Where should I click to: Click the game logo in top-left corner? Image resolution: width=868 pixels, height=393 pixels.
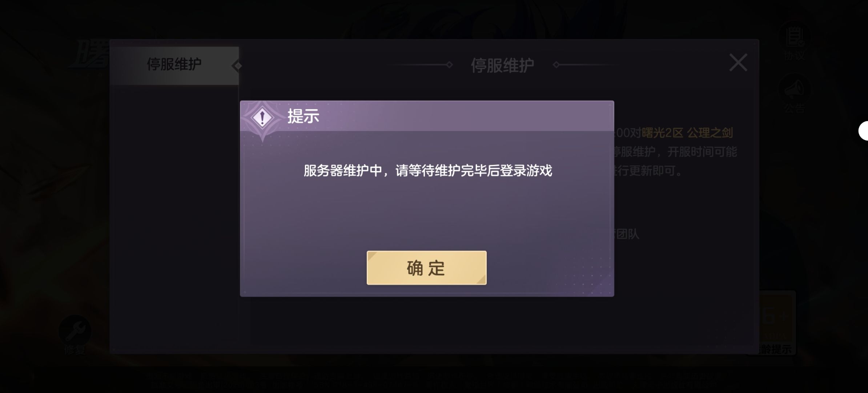coord(89,57)
